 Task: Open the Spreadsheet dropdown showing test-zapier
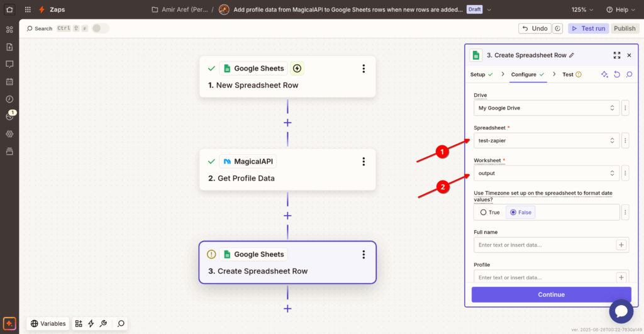coord(547,140)
